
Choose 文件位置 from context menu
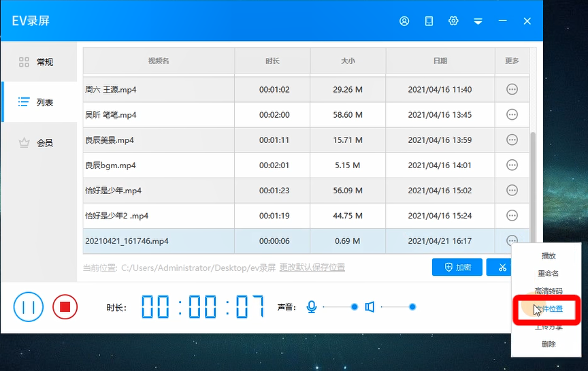[549, 309]
